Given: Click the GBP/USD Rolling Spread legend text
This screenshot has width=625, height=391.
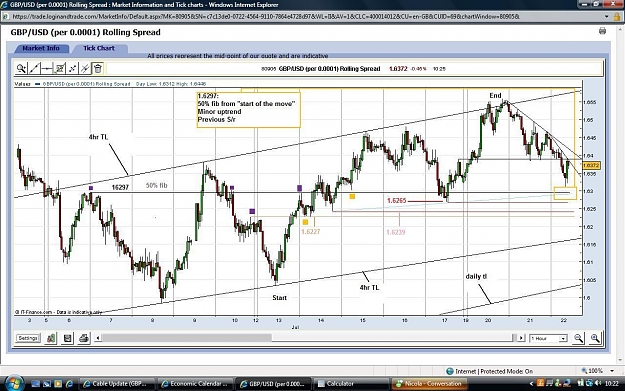Looking at the screenshot, I should point(86,84).
